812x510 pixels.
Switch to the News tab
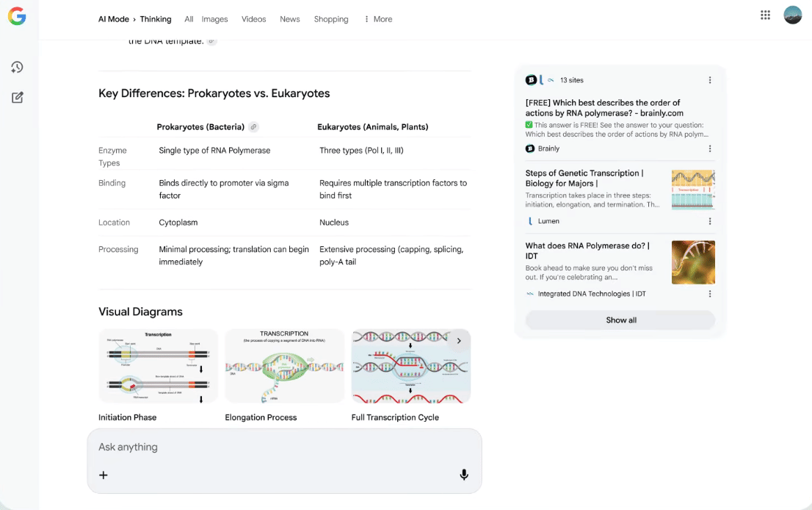[289, 19]
